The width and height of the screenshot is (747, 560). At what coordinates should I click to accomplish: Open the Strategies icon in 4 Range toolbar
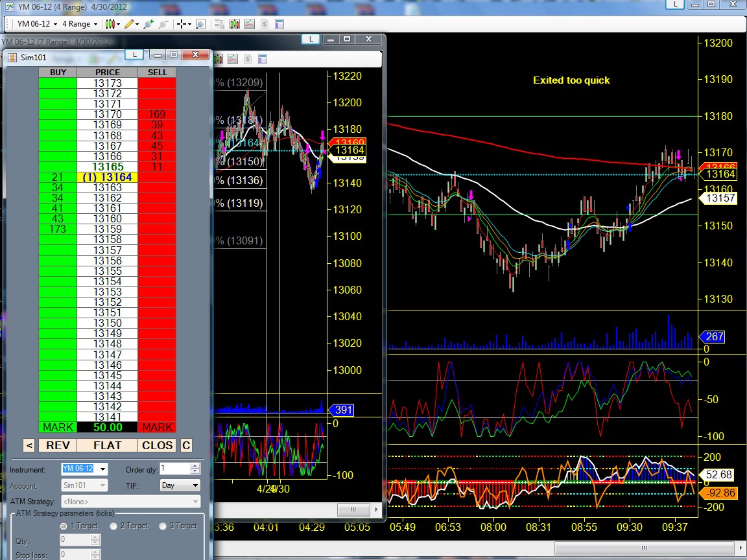coord(250,24)
